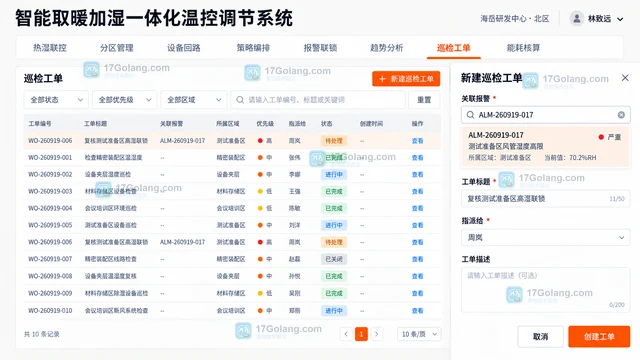
Task: Click the 已完成 status tag of WO-260919-003
Action: point(333,191)
